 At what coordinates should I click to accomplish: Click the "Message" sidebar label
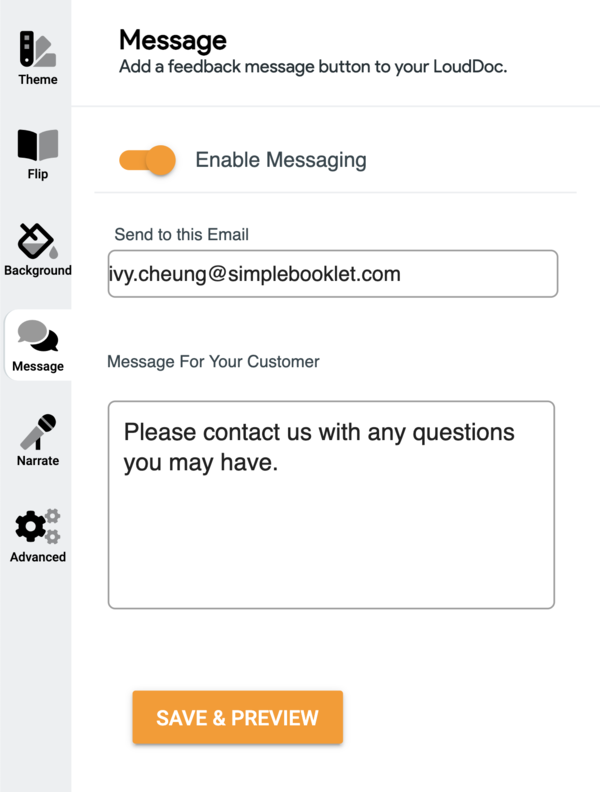click(x=38, y=366)
